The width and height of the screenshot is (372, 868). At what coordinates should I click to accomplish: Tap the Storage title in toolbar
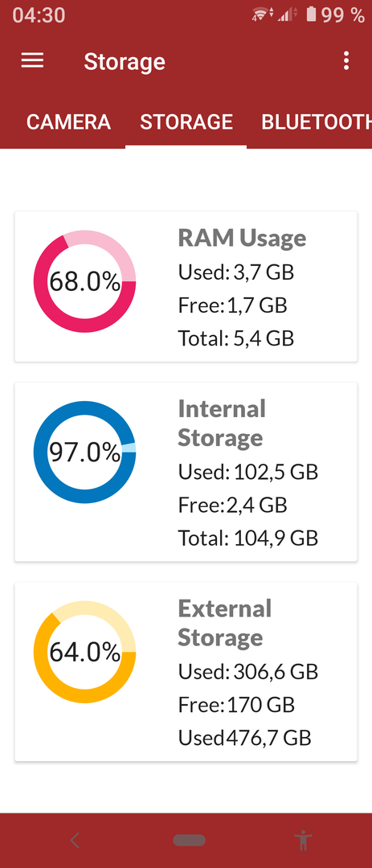(x=125, y=61)
